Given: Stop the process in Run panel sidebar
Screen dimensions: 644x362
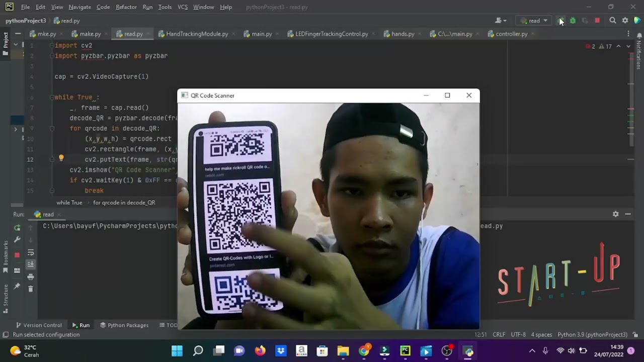Looking at the screenshot, I should point(17,255).
